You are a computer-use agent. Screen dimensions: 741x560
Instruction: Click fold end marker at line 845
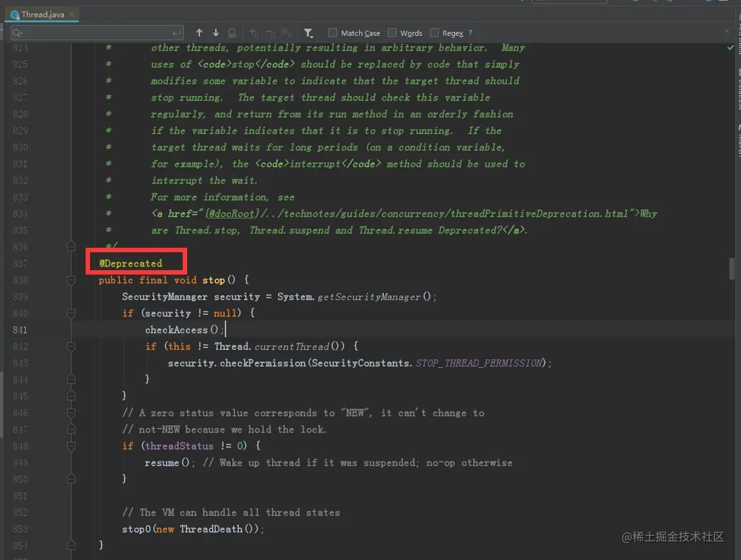pos(72,396)
